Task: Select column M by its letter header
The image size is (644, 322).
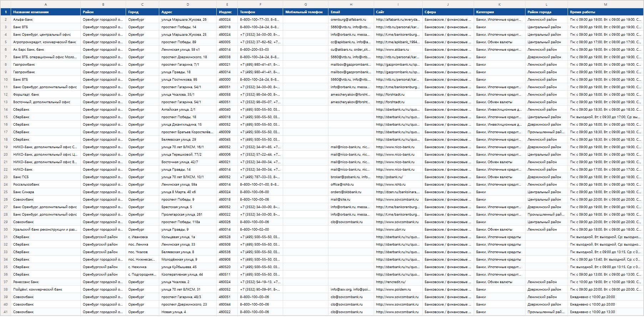Action: (x=605, y=4)
